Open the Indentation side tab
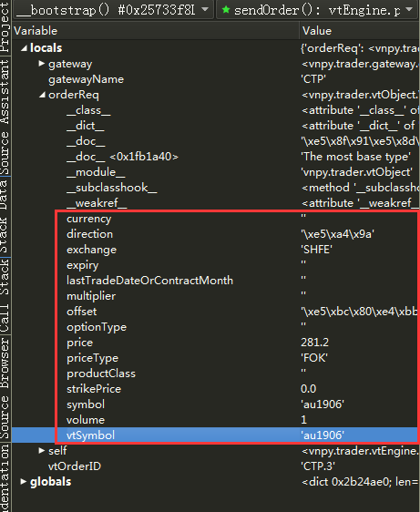Screen dimensions: 420x512 (5, 477)
